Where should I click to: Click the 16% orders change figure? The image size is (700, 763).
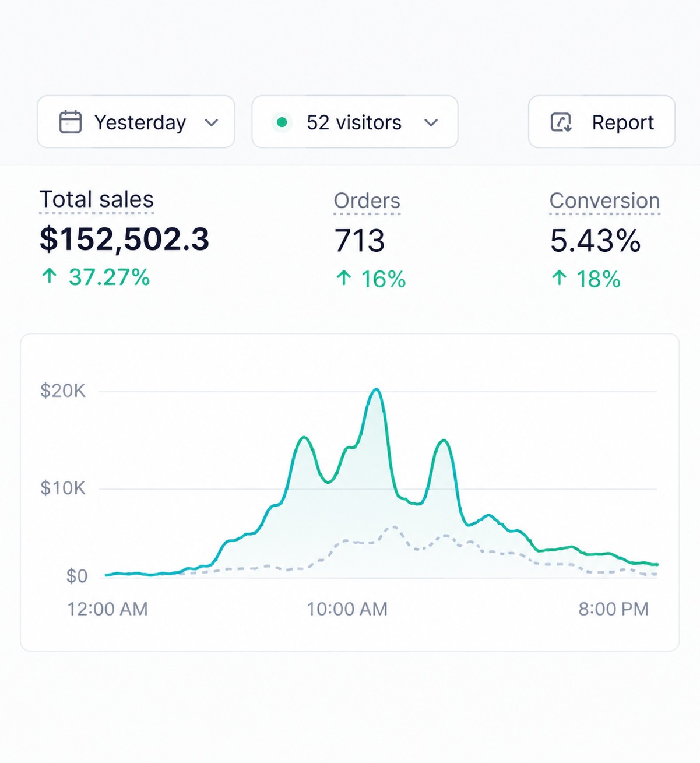(383, 279)
